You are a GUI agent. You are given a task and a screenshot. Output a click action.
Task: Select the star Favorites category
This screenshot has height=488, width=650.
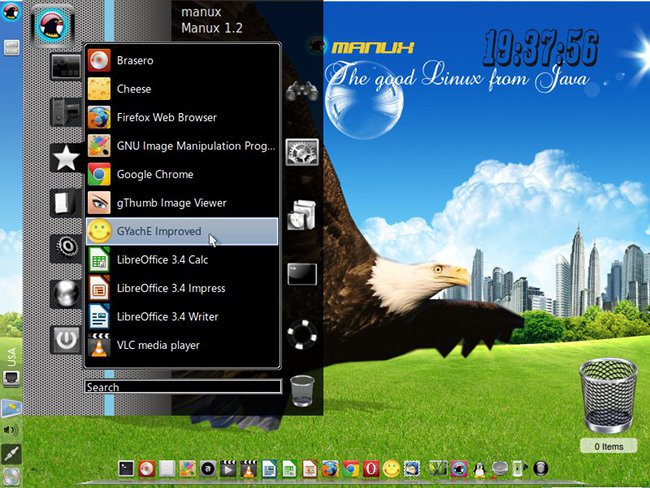(65, 158)
